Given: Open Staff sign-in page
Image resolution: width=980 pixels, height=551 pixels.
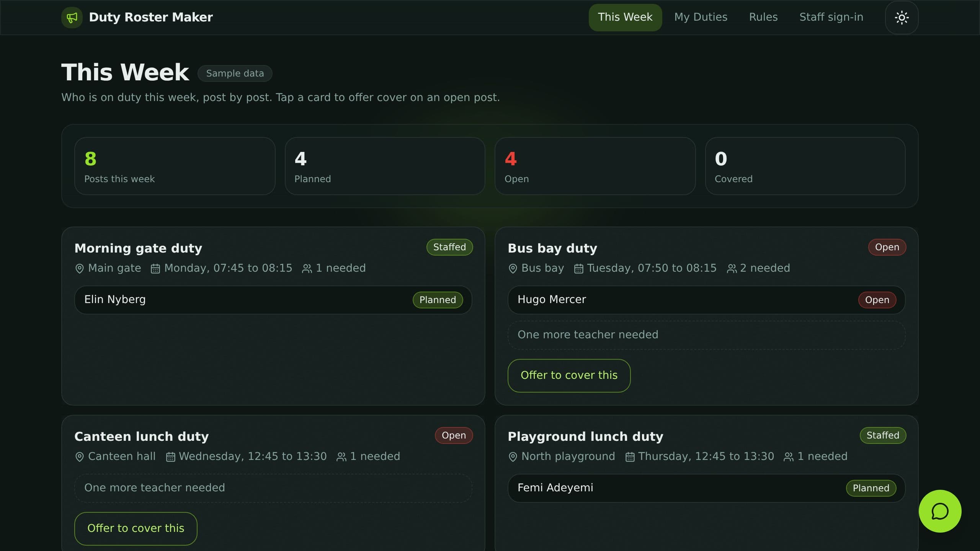Looking at the screenshot, I should 831,17.
